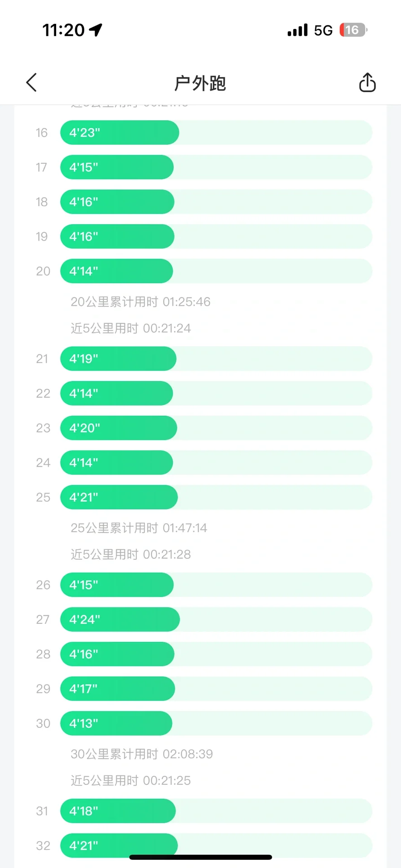This screenshot has height=868, width=401.
Task: Tap kilometer 27 pace bar 4'24"
Action: (120, 619)
